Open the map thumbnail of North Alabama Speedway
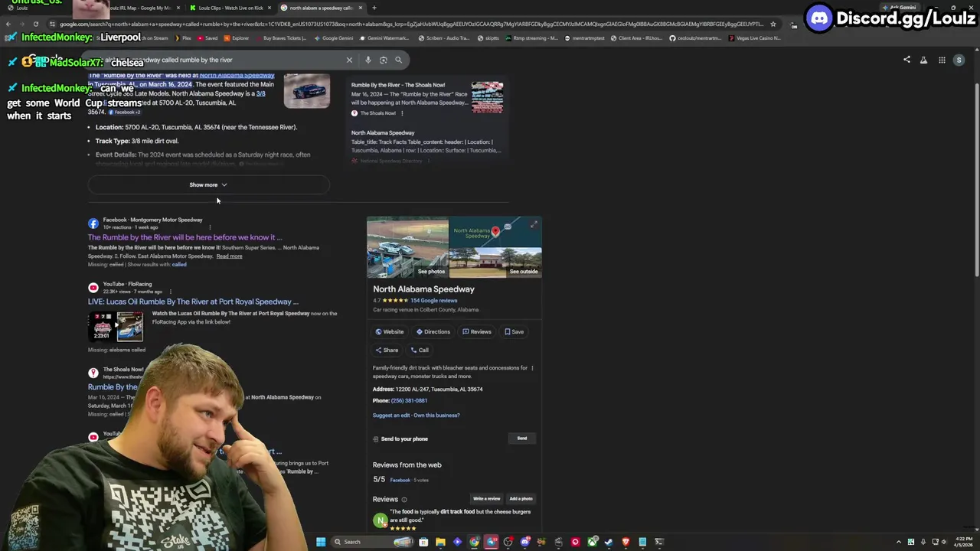 [495, 233]
